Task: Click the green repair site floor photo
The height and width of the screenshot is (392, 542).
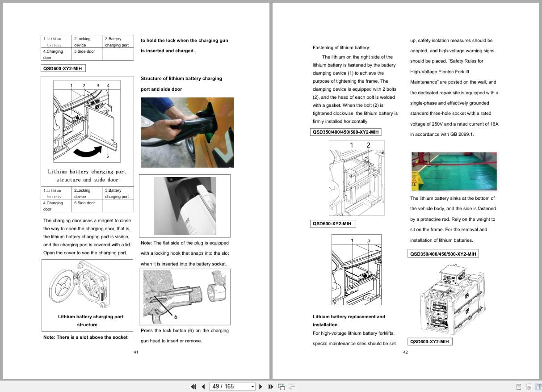Action: pyautogui.click(x=454, y=172)
